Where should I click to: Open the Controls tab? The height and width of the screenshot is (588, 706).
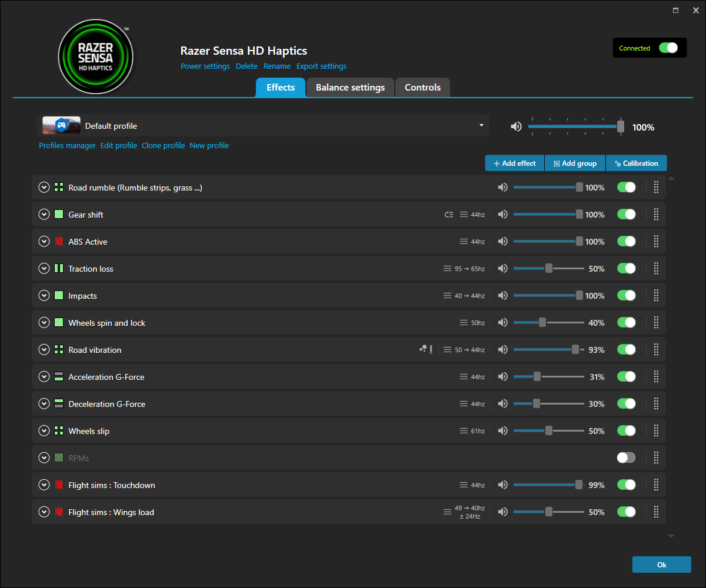(422, 88)
